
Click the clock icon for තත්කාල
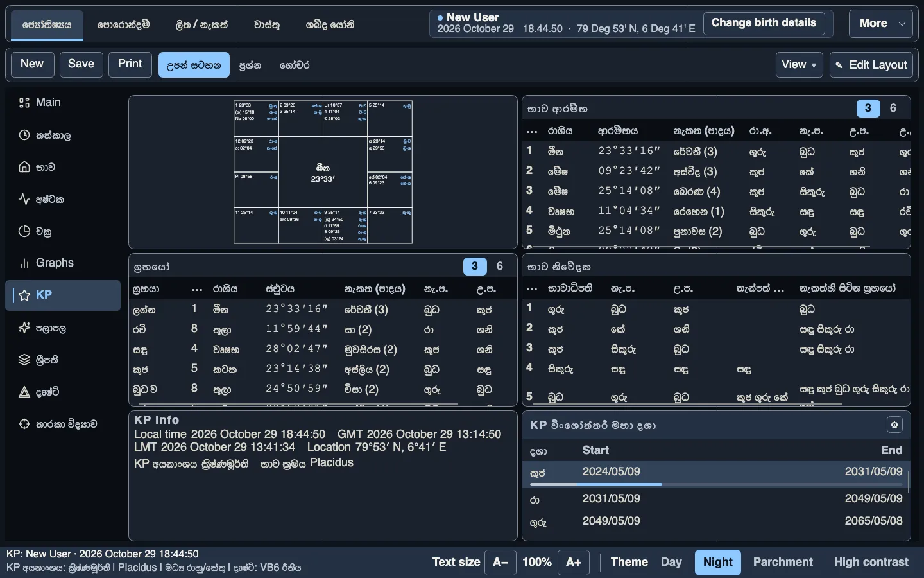click(x=24, y=135)
